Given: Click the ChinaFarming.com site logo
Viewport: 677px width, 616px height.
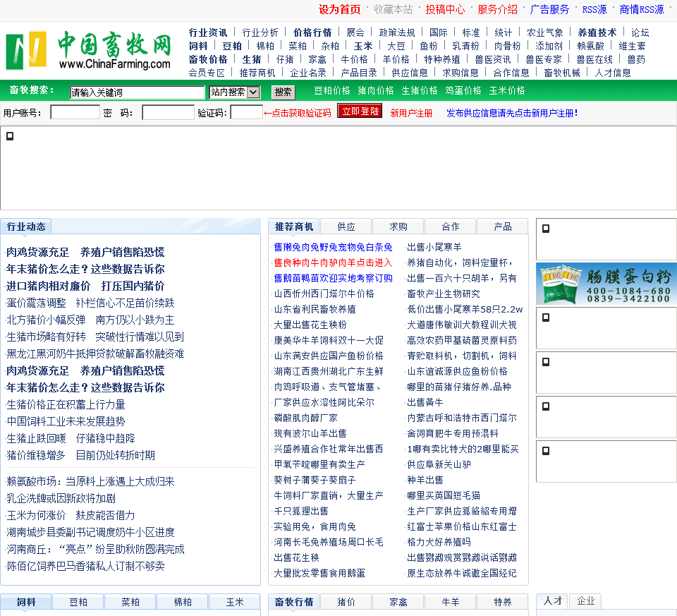Looking at the screenshot, I should (x=89, y=51).
